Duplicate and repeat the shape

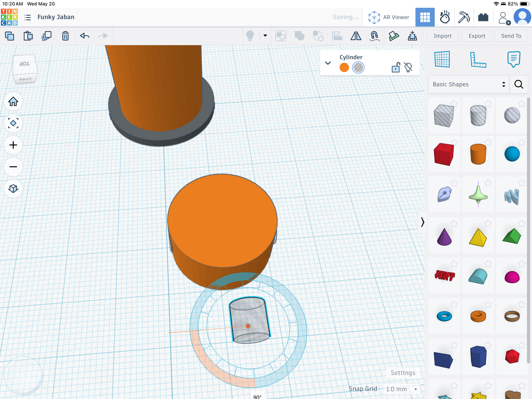point(46,36)
